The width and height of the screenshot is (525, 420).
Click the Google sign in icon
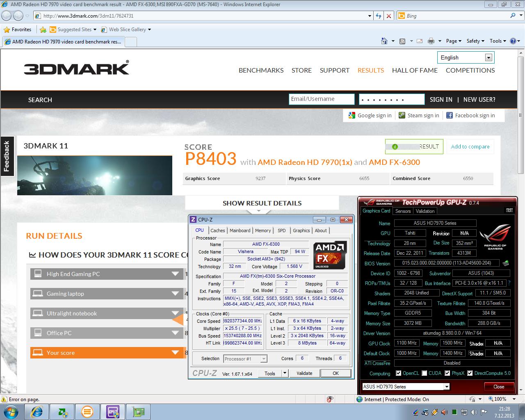point(352,116)
